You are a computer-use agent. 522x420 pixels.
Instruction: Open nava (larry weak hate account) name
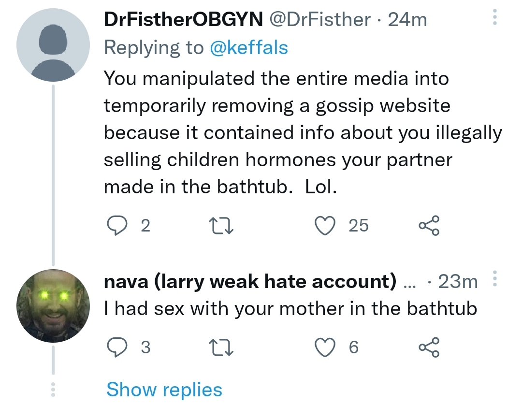tap(250, 282)
